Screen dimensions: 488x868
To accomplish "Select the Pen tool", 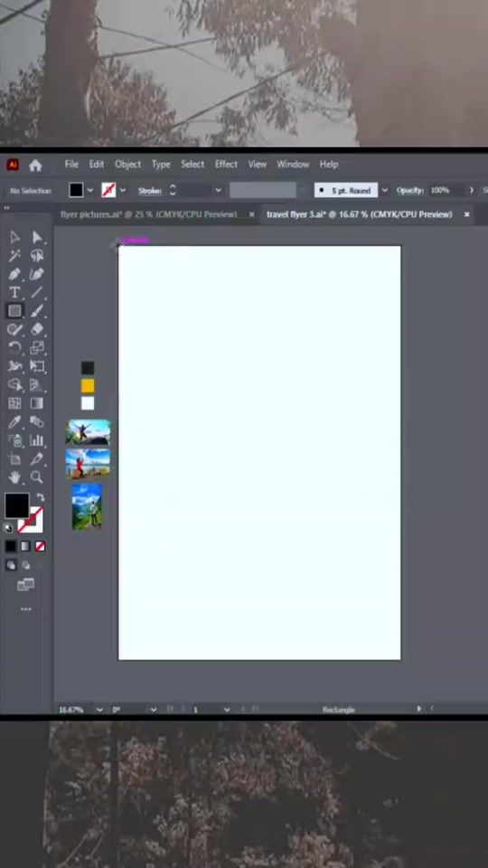I will (x=14, y=274).
